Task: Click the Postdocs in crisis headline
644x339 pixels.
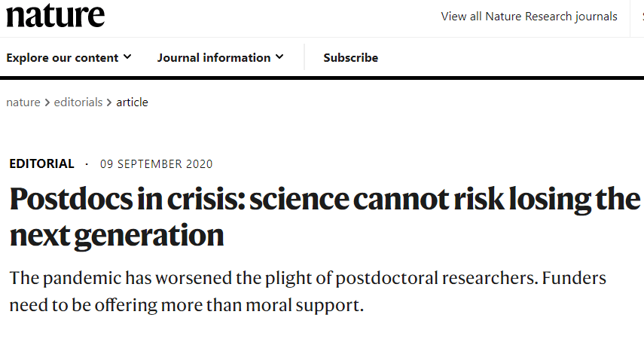Action: point(325,217)
